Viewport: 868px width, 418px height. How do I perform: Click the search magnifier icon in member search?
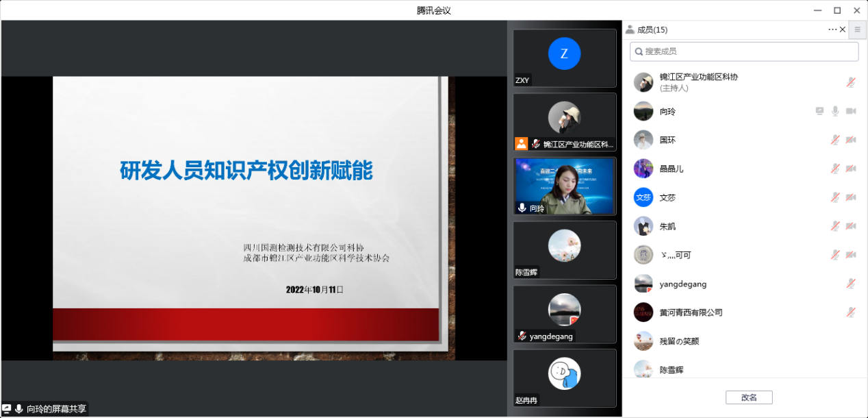638,51
